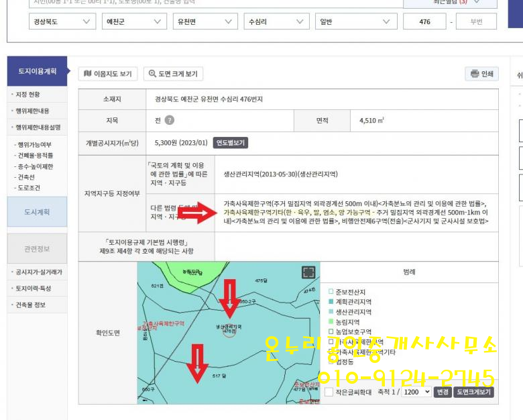Click the question mark help icon beside 전

click(170, 120)
